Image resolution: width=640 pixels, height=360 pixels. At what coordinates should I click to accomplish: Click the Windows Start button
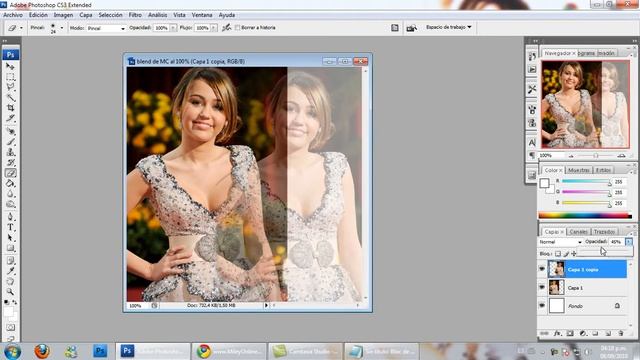tap(12, 351)
